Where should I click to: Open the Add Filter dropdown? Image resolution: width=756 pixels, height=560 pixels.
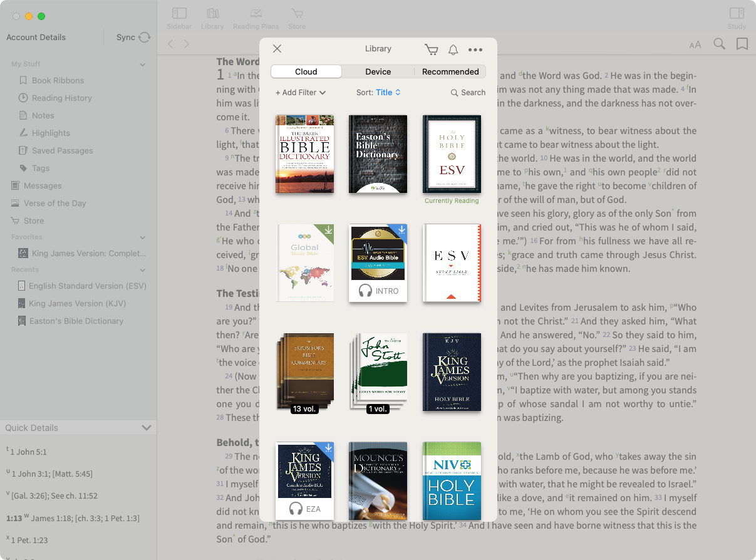(301, 93)
